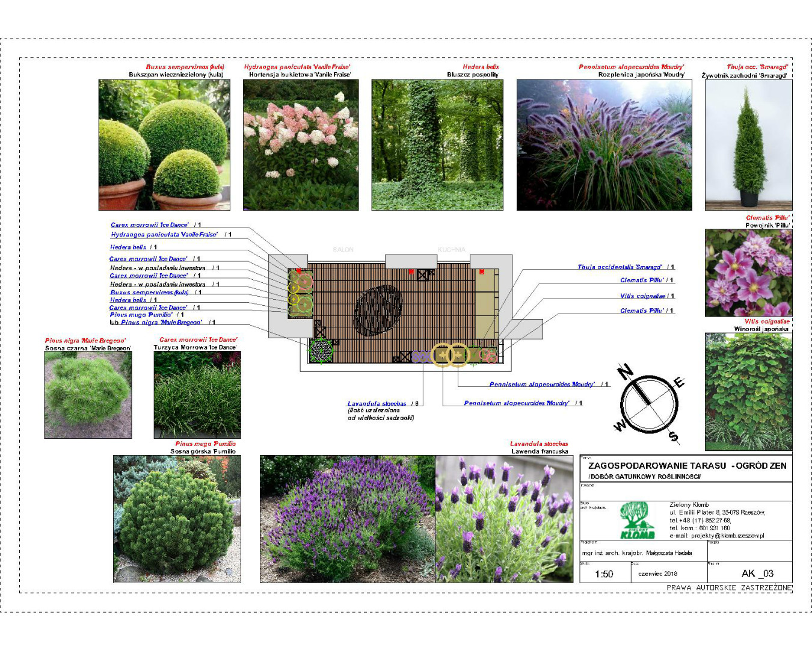
Task: Click the 'ZAGOSPODAROWANIE TARASU - OGRÓD ZEN' title
Action: click(x=687, y=465)
